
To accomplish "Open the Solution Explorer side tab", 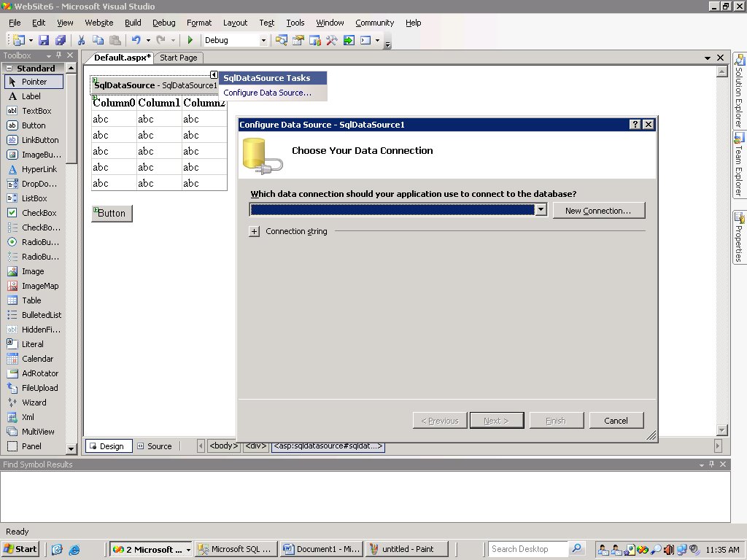I will coord(740,91).
